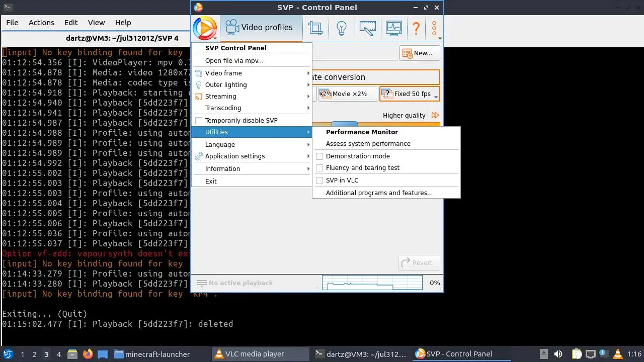Viewport: 644px width, 362px height.
Task: Click the New... profile button
Action: (420, 53)
